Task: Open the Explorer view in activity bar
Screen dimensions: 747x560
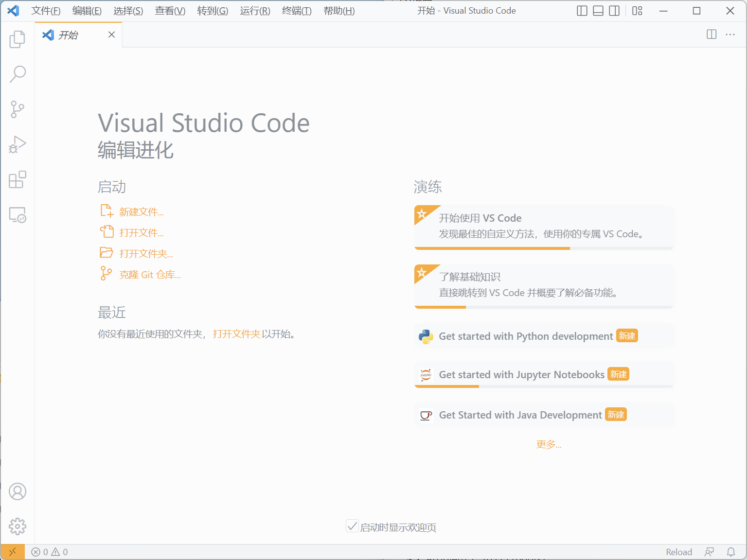Action: (18, 39)
